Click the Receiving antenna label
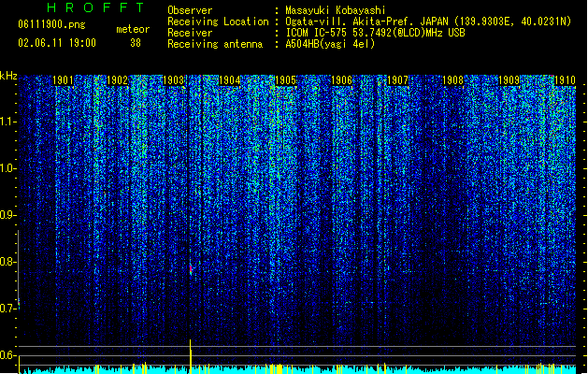The height and width of the screenshot is (374, 588). pos(215,44)
